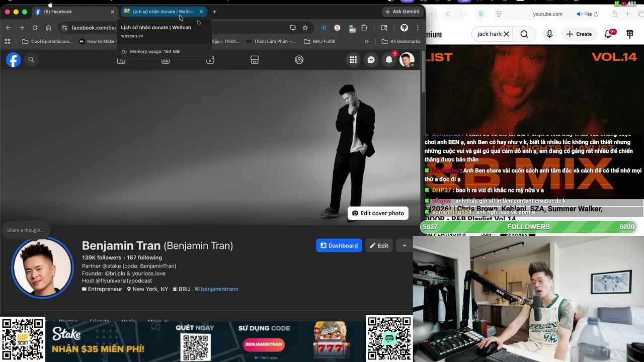Open the Thích Làm Phim bookmark
Screen dimensions: 644x362
pos(271,41)
